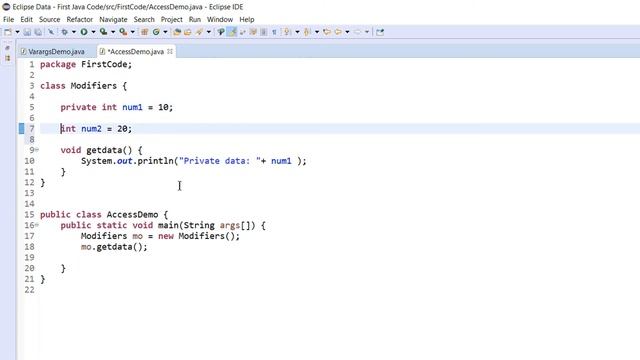640x360 pixels.
Task: Click the Search flashlight icon
Action: pos(199,32)
